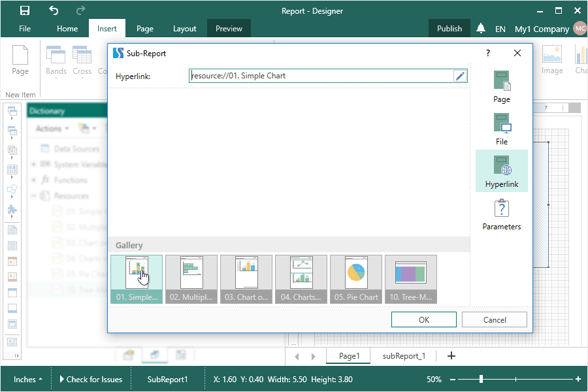Click the Cancel button
588x392 pixels.
[x=495, y=319]
